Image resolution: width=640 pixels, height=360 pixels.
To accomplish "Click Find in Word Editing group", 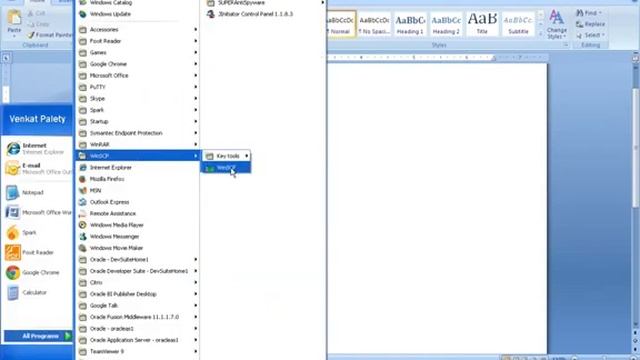I will [590, 13].
